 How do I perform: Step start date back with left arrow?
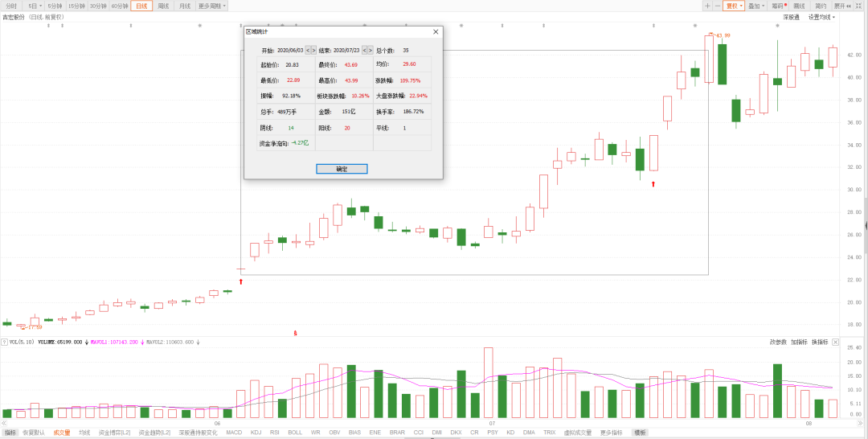(307, 50)
